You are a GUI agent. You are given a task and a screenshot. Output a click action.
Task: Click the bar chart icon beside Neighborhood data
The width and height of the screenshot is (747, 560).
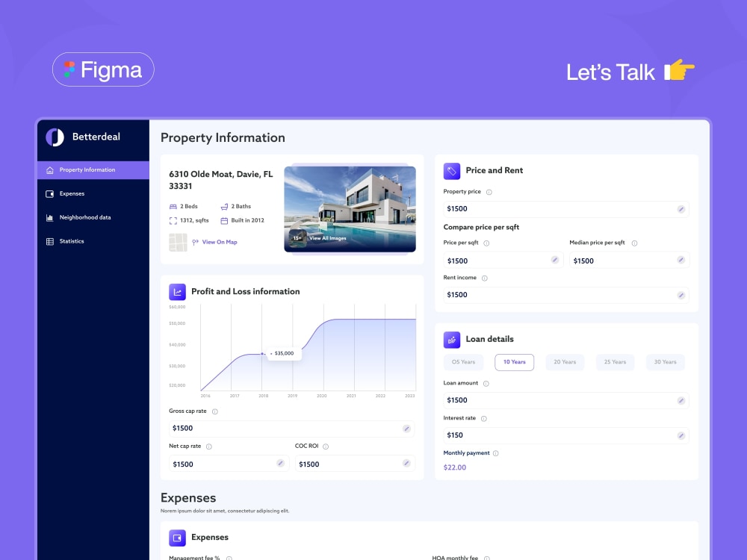click(49, 217)
